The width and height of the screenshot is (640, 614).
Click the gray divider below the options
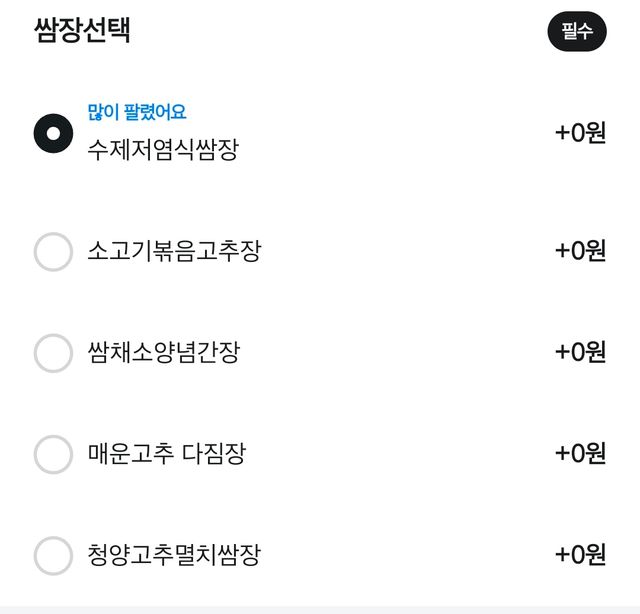pyautogui.click(x=320, y=609)
